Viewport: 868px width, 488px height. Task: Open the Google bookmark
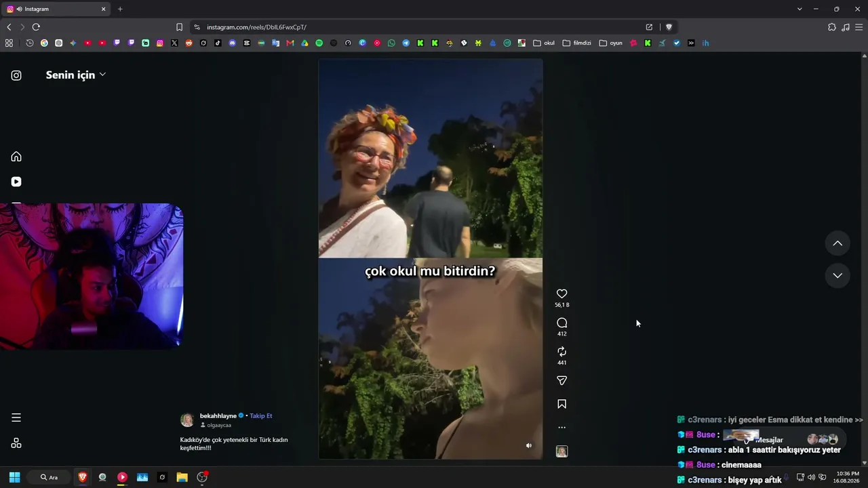click(x=44, y=43)
